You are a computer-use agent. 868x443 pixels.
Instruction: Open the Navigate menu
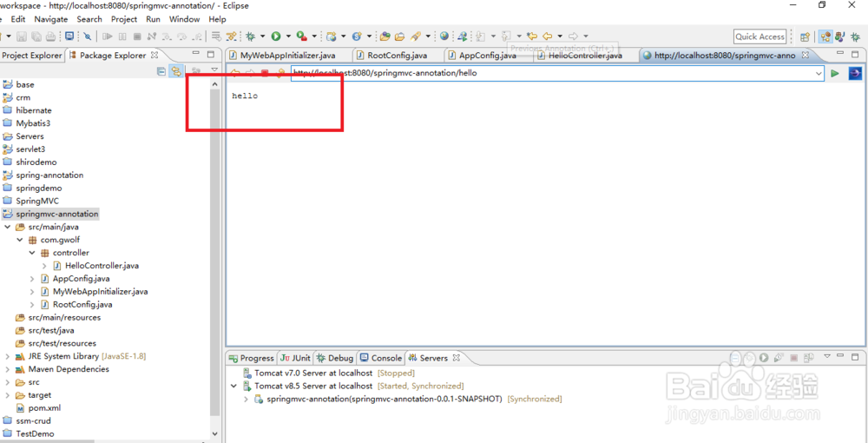[x=51, y=19]
